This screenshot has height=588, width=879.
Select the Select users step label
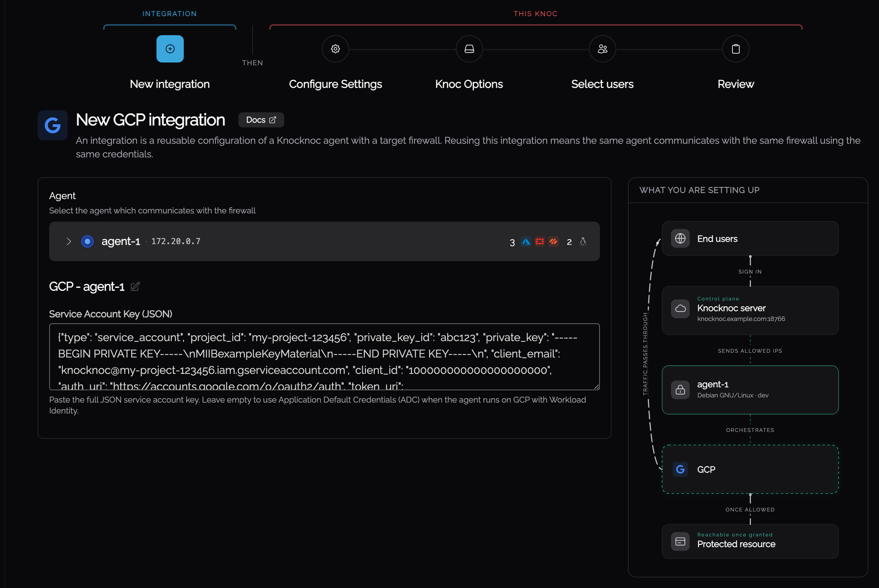[x=603, y=84]
